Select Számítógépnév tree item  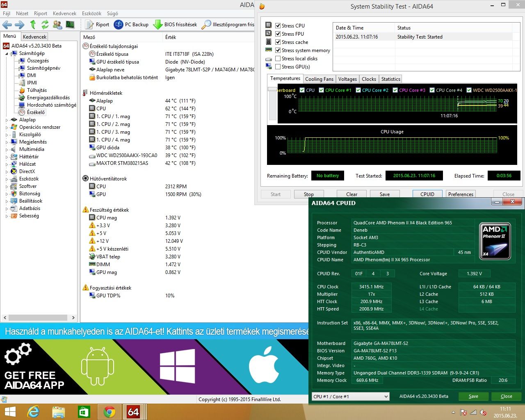click(43, 68)
